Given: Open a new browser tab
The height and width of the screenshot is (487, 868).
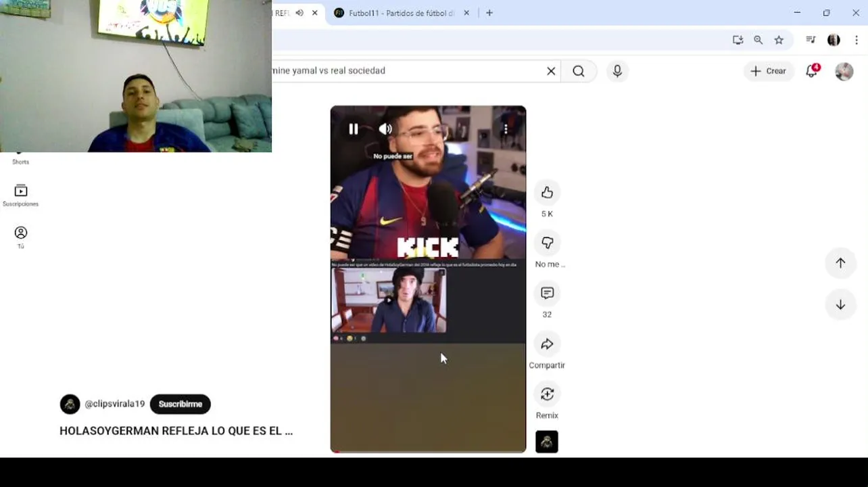Looking at the screenshot, I should click(489, 13).
